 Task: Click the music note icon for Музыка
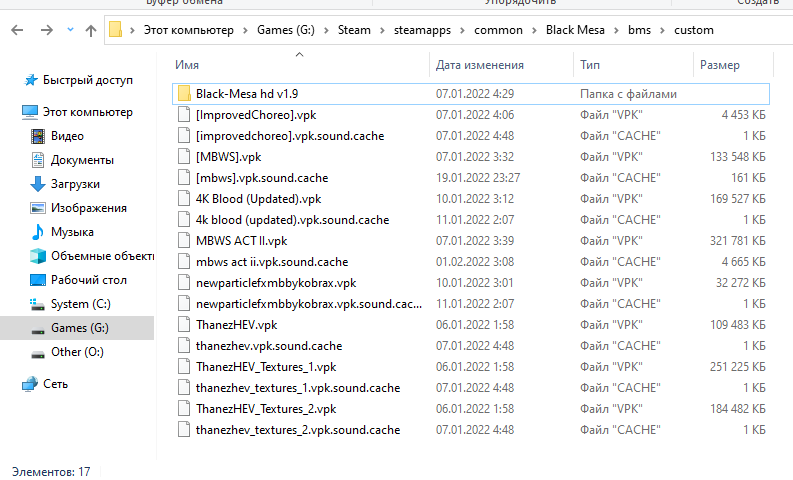37,232
